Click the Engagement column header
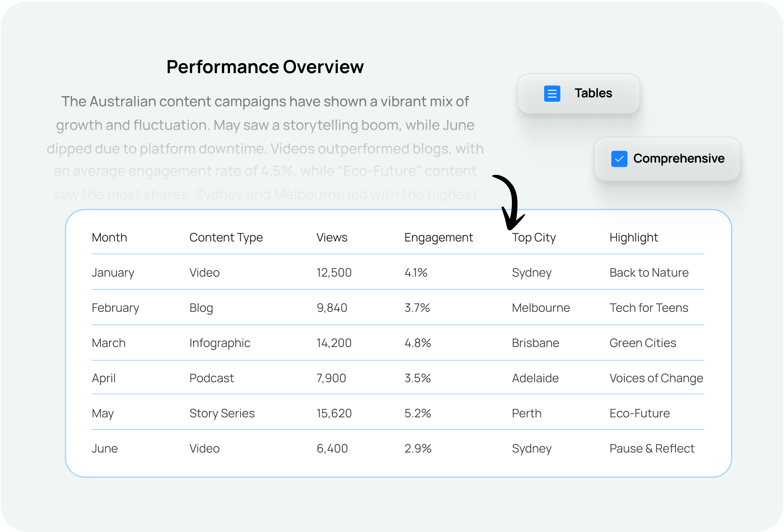The image size is (784, 532). (439, 237)
